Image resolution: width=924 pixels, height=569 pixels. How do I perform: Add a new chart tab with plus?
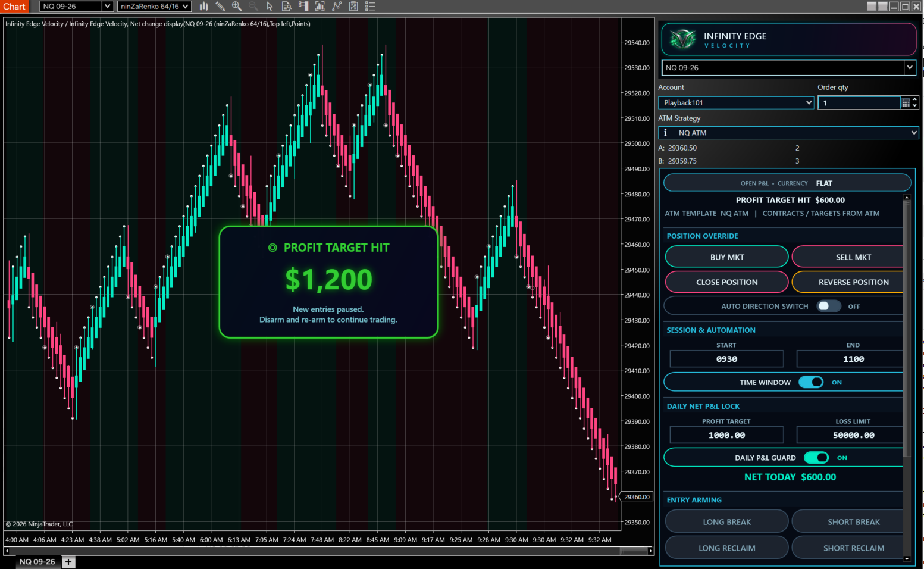point(68,562)
